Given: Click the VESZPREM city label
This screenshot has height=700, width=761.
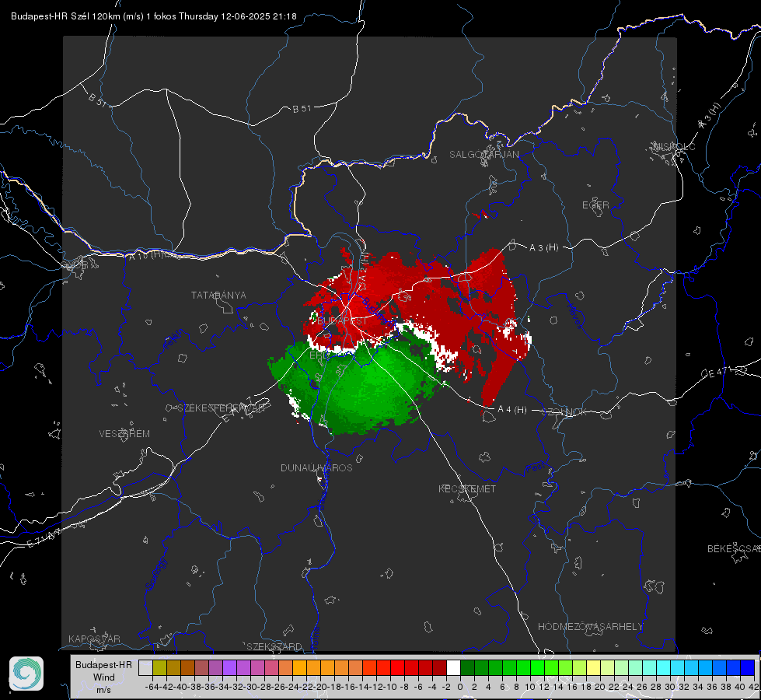Looking at the screenshot, I should tap(124, 434).
